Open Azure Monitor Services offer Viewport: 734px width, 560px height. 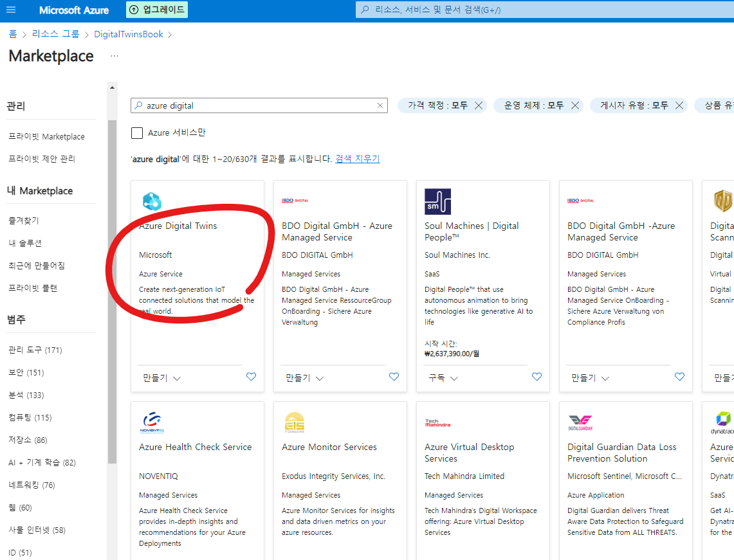(329, 447)
